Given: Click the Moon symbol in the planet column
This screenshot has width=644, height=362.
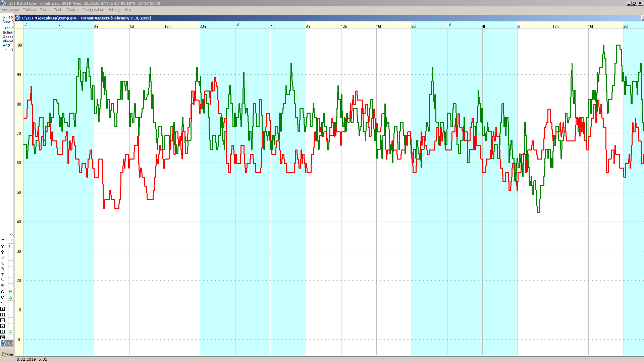Looking at the screenshot, I should (x=3, y=240).
